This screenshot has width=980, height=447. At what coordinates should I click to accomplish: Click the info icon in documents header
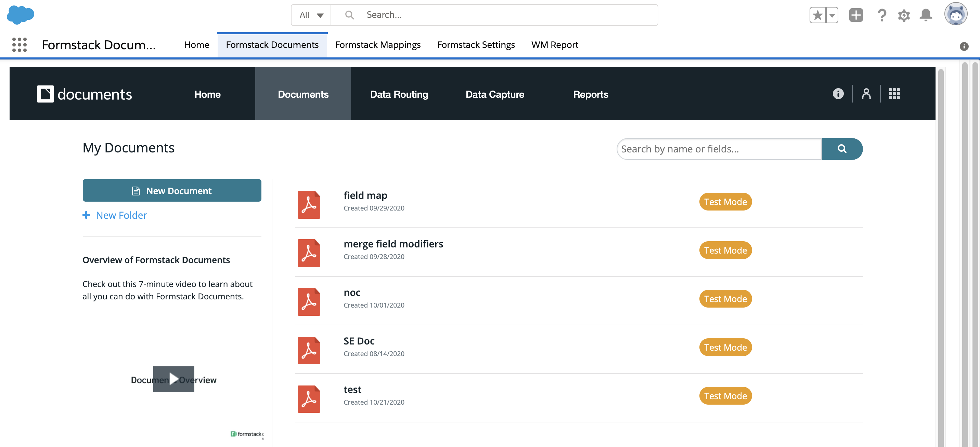[838, 94]
